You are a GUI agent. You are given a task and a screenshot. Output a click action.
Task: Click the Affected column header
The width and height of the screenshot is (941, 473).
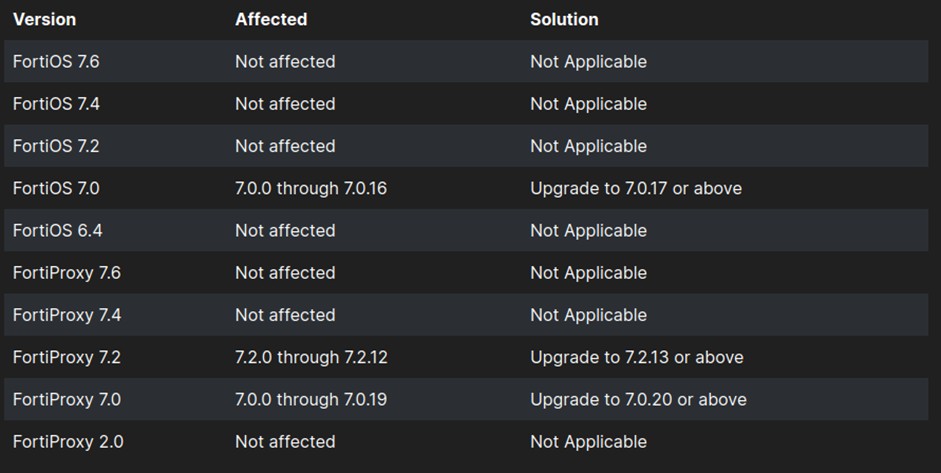(271, 19)
